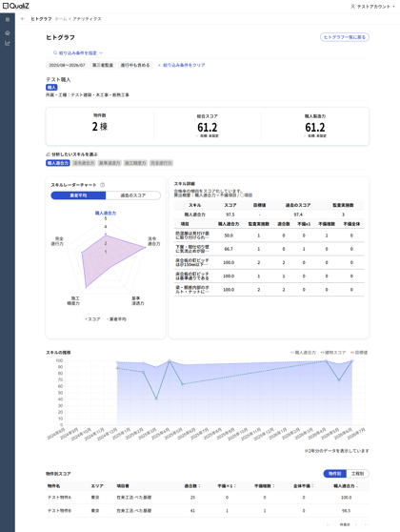Click テスト物件A row name
Screen dimensions: 400x532
pos(59,498)
